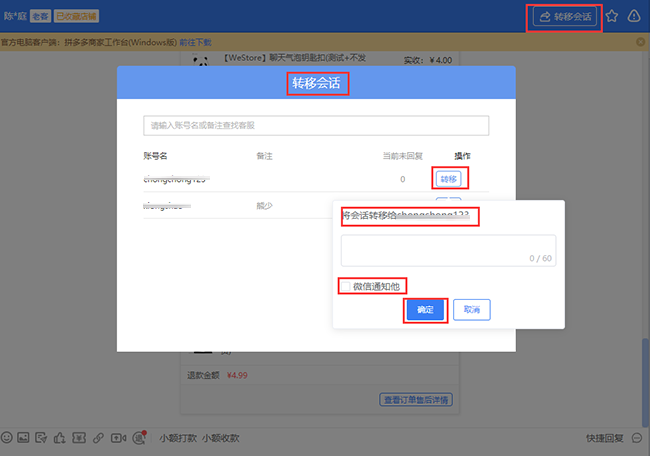The height and width of the screenshot is (456, 650).
Task: Open 转移会话 from the top bar
Action: (565, 17)
